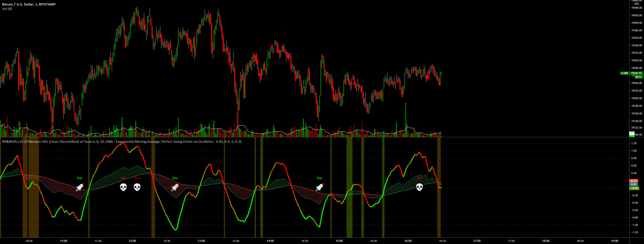Click the 19400.00 price axis label
This screenshot has width=644, height=244.
tap(637, 23)
